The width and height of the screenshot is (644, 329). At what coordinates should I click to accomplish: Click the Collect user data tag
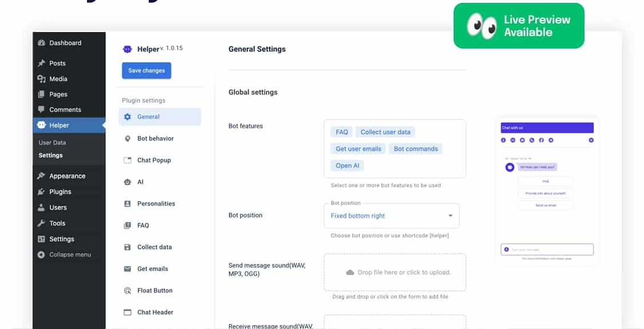click(385, 132)
